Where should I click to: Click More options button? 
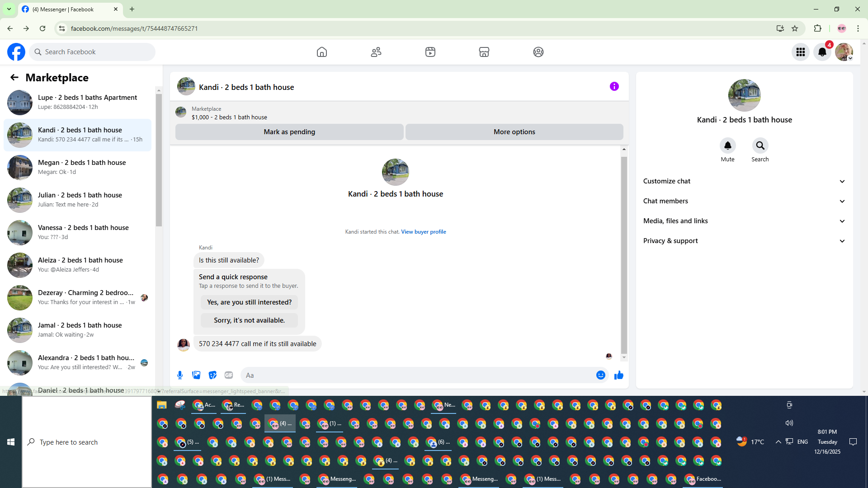click(514, 132)
